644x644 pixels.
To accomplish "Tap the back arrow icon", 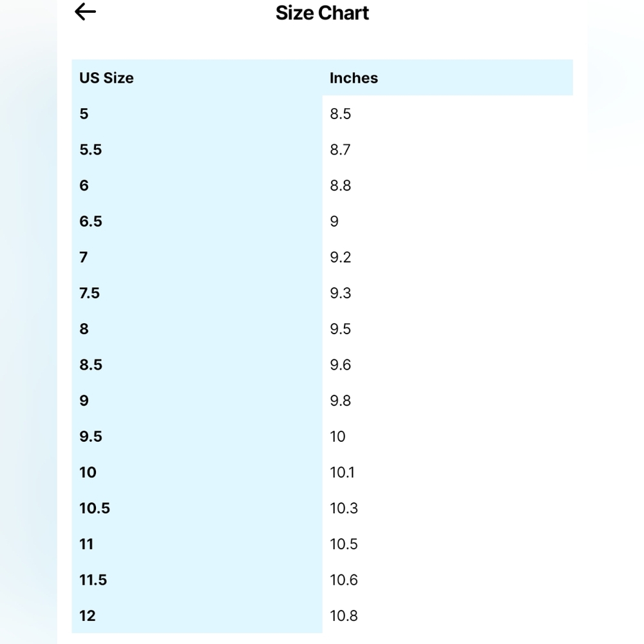I will [x=85, y=12].
